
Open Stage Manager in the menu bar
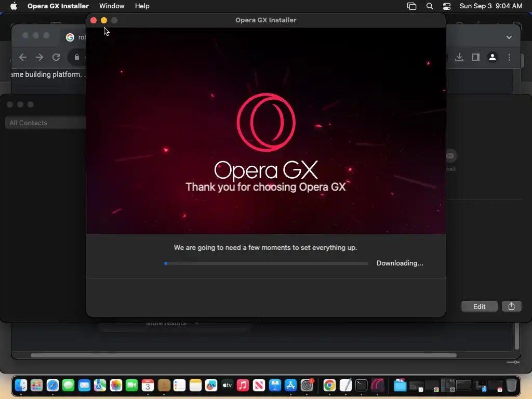point(411,6)
